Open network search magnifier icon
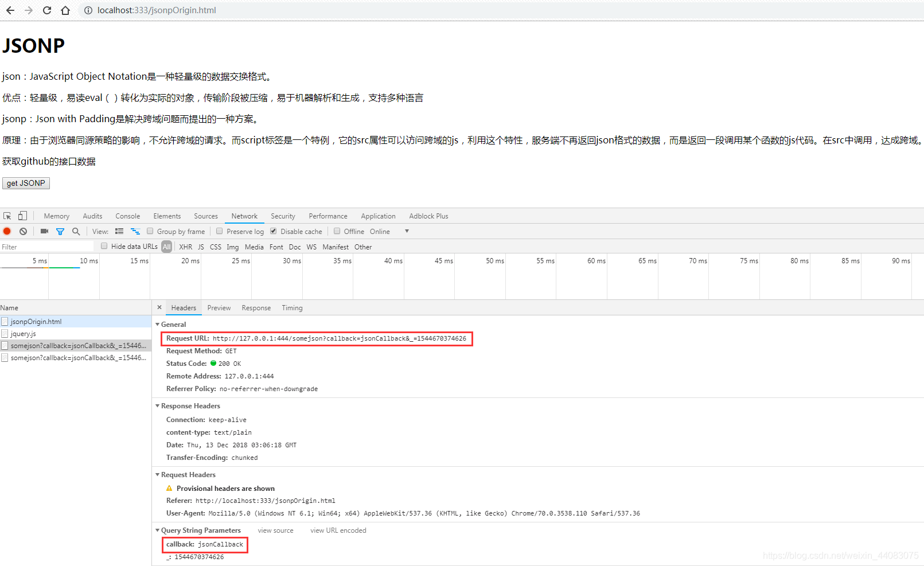The image size is (924, 566). (x=76, y=232)
